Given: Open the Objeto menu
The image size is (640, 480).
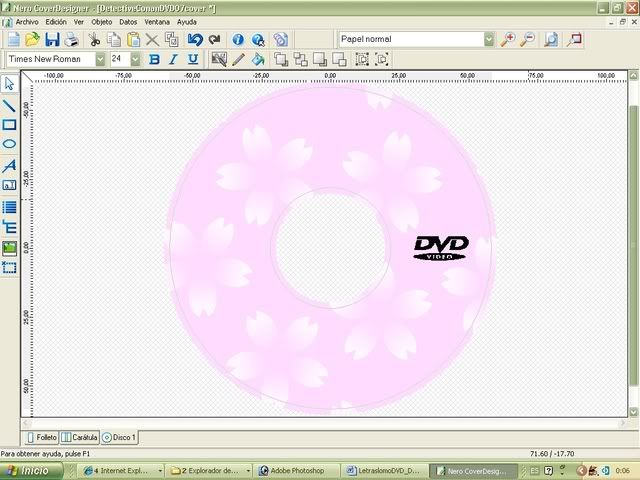Looking at the screenshot, I should (102, 21).
